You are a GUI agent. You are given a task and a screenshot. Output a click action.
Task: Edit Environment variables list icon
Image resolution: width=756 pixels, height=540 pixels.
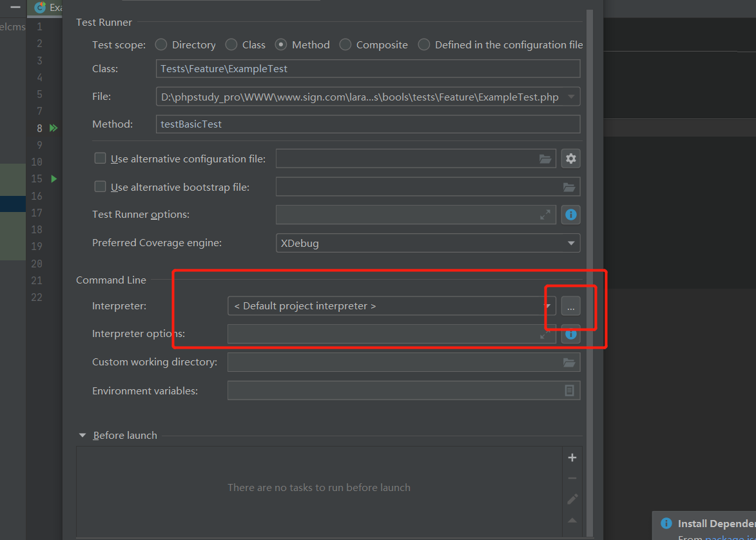(x=569, y=391)
